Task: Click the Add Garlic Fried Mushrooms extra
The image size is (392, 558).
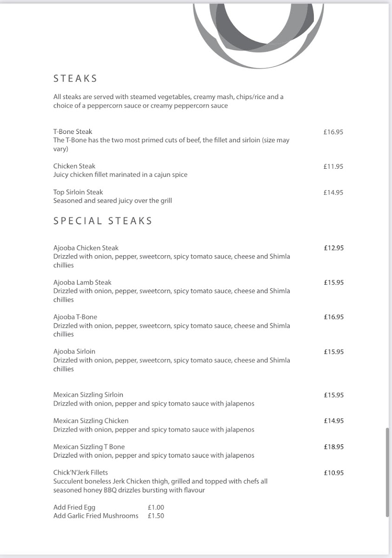Action: pos(96,516)
